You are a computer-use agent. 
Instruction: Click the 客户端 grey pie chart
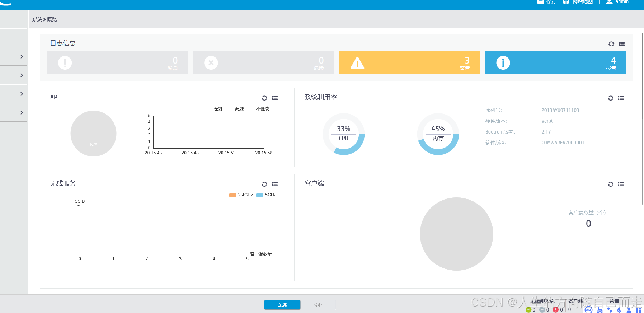[456, 234]
